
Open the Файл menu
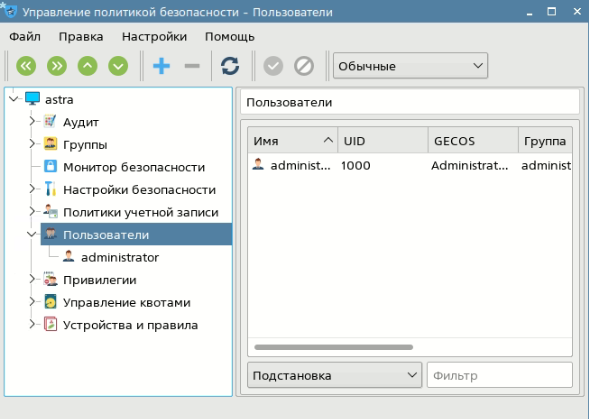tap(25, 37)
